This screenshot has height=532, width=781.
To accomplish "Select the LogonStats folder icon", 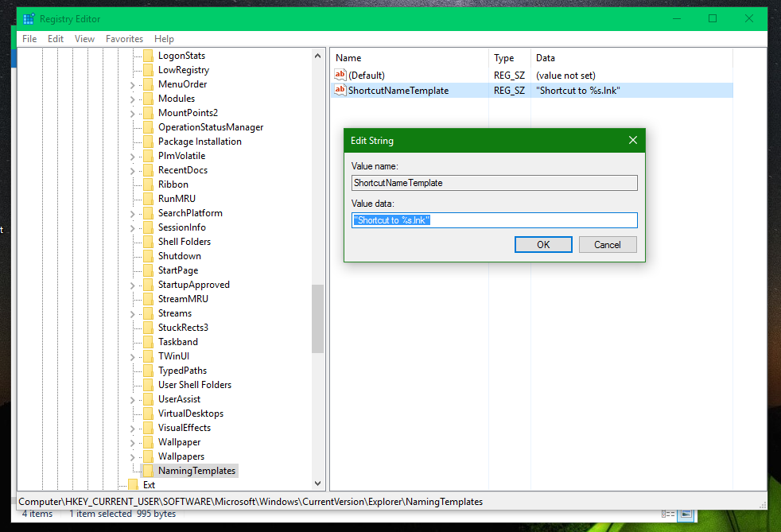I will click(x=147, y=56).
